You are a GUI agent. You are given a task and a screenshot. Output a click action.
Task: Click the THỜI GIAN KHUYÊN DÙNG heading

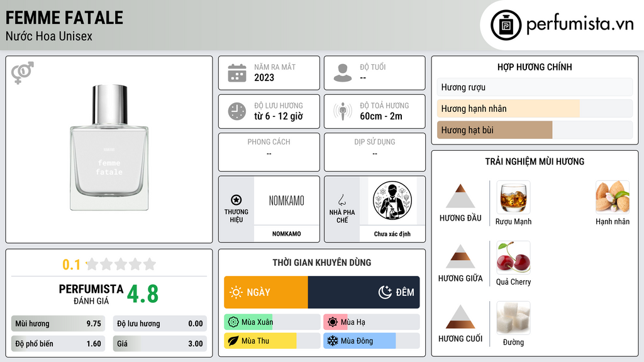(x=322, y=263)
